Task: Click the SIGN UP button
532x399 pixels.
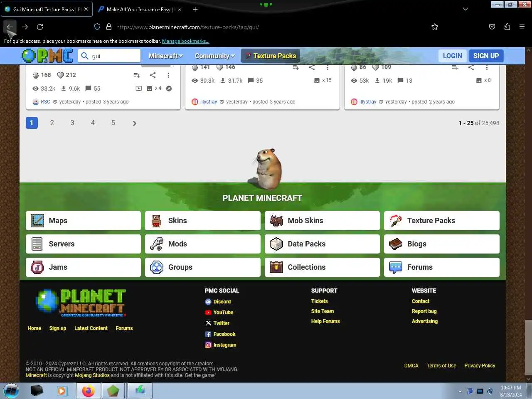Action: (x=486, y=56)
